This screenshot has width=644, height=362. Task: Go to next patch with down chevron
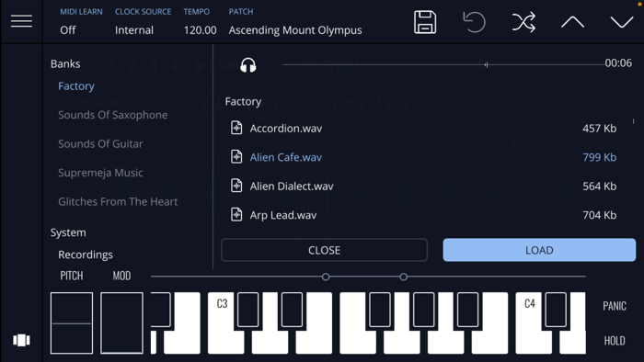(x=622, y=22)
